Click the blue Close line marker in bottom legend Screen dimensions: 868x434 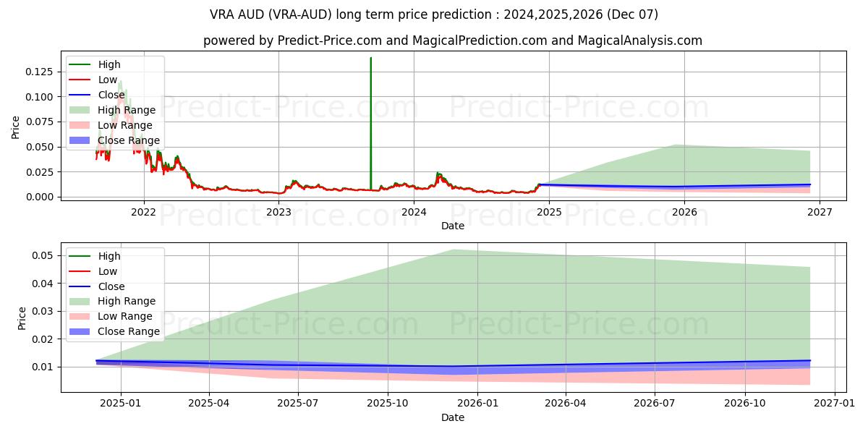tap(80, 286)
